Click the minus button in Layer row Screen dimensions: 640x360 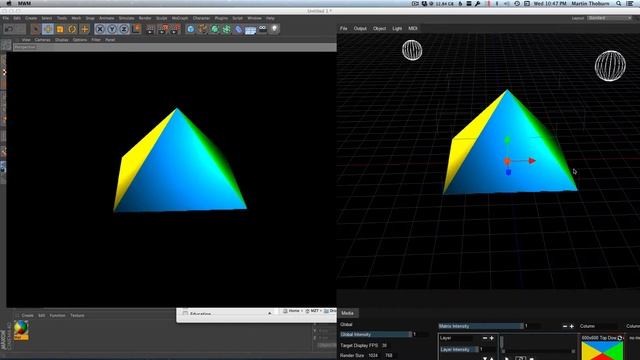[485, 338]
